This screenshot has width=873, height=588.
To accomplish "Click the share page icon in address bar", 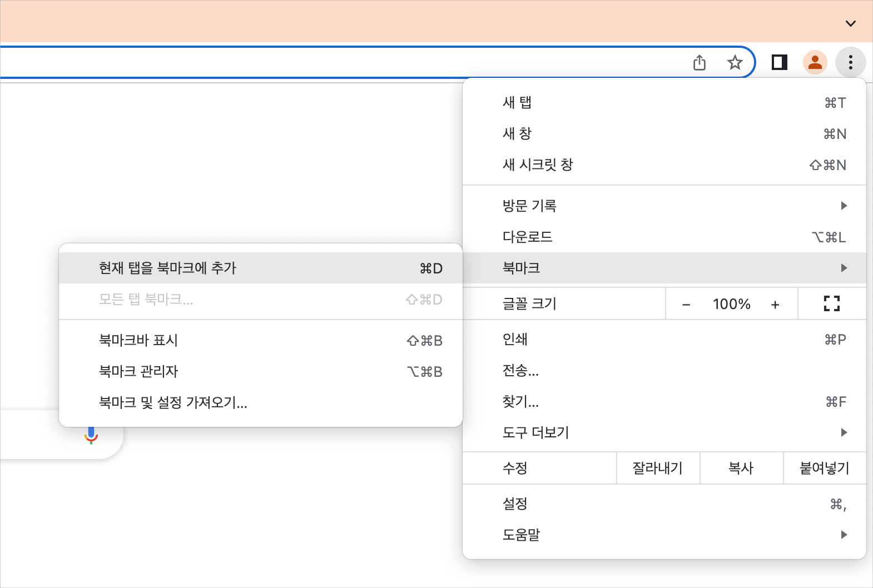I will (x=700, y=62).
